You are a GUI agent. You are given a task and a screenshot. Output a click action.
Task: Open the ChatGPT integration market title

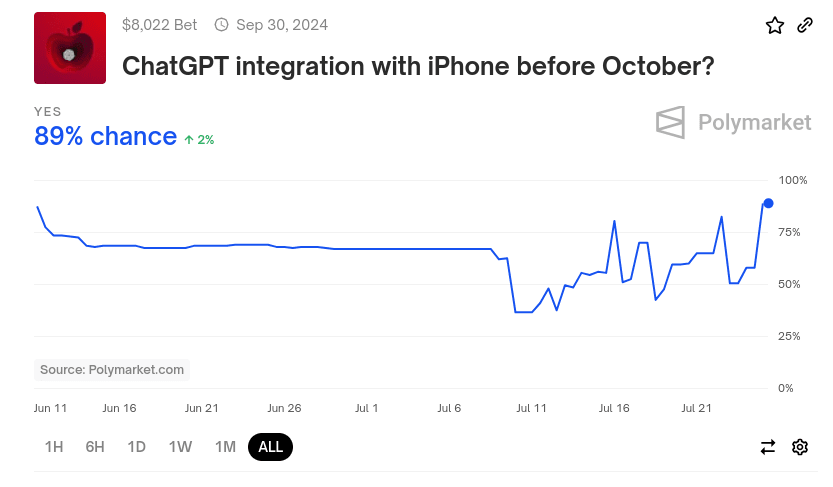coord(418,67)
